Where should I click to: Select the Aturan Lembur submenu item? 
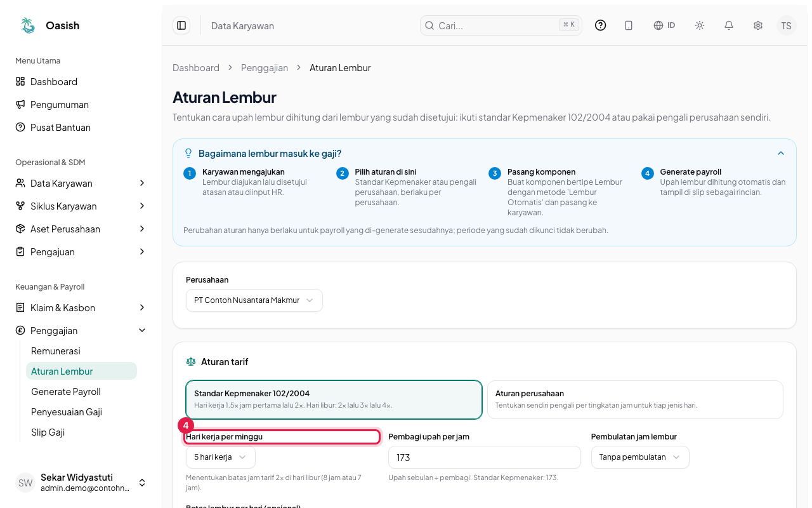tap(81, 371)
